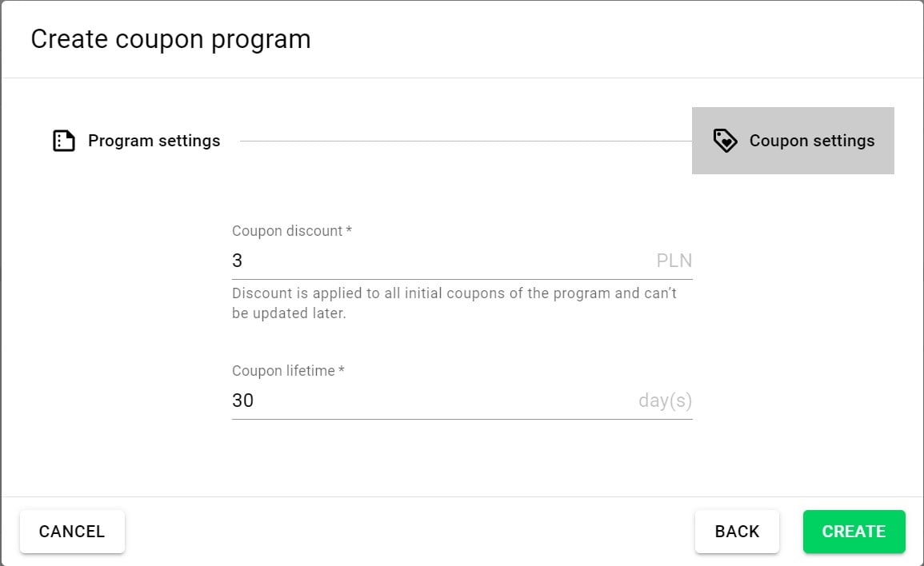The image size is (924, 566).
Task: Focus the Coupon discount input field
Action: coord(440,261)
